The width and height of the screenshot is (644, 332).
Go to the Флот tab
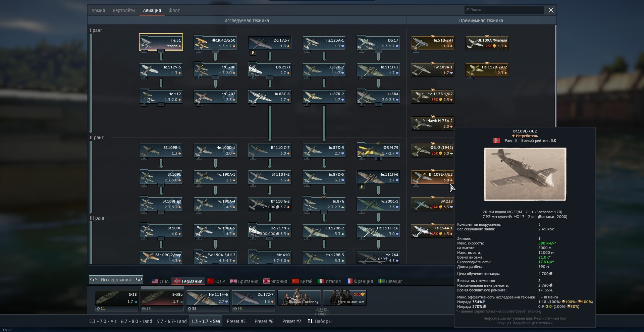point(174,10)
